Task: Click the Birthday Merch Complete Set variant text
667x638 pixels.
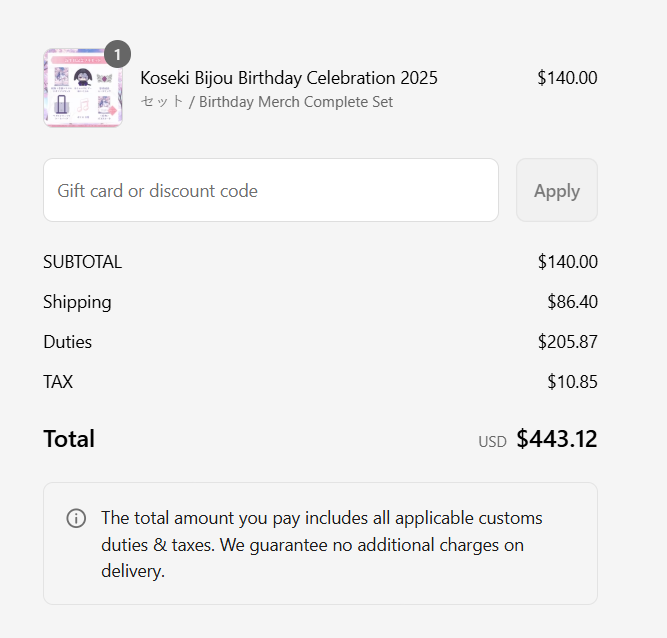Action: tap(267, 102)
